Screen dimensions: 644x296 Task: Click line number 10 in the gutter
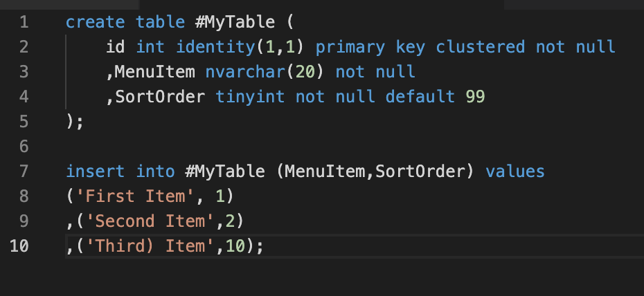[19, 246]
